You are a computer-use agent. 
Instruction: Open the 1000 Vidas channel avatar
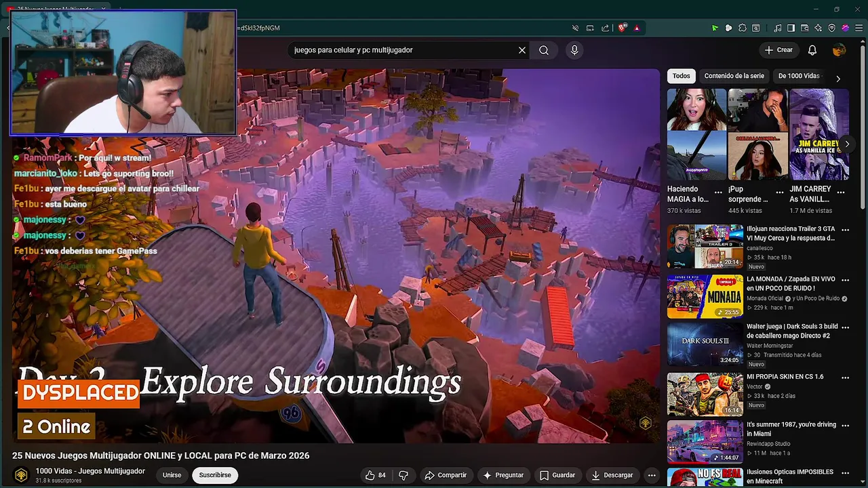pyautogui.click(x=21, y=475)
